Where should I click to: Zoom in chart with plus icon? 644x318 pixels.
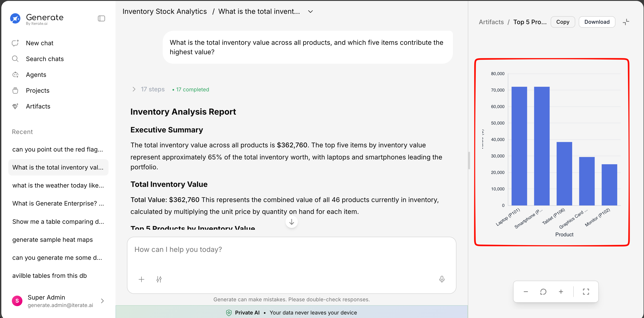[x=561, y=291]
